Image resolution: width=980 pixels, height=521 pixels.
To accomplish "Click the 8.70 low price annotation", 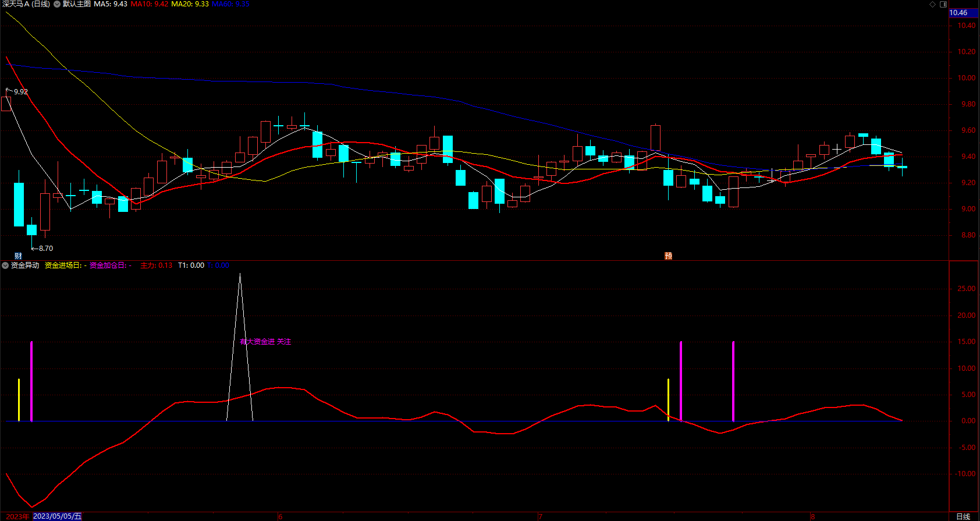I will click(x=46, y=249).
